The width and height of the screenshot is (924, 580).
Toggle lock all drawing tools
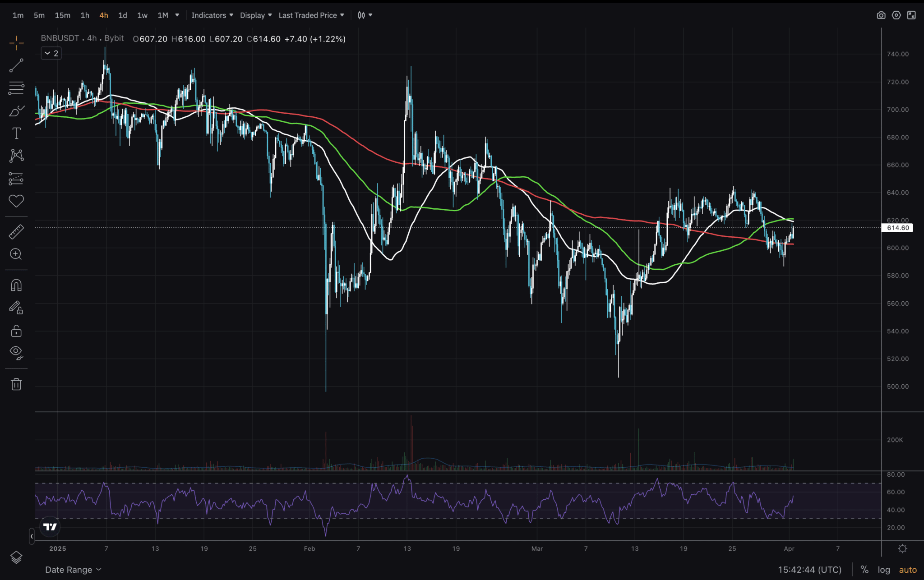point(16,331)
